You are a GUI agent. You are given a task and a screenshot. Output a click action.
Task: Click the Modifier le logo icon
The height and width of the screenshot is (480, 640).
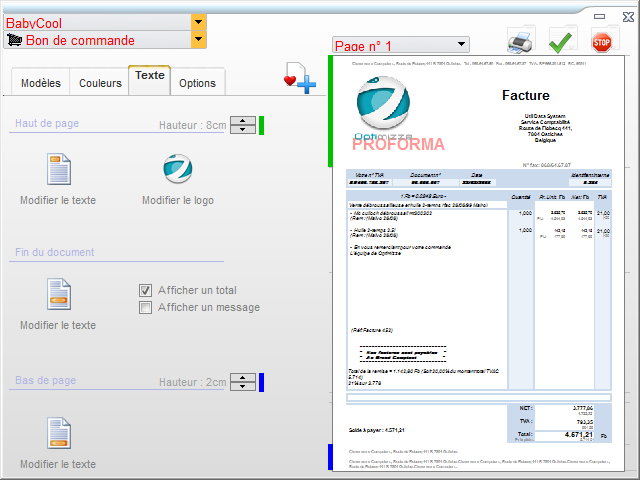(177, 169)
